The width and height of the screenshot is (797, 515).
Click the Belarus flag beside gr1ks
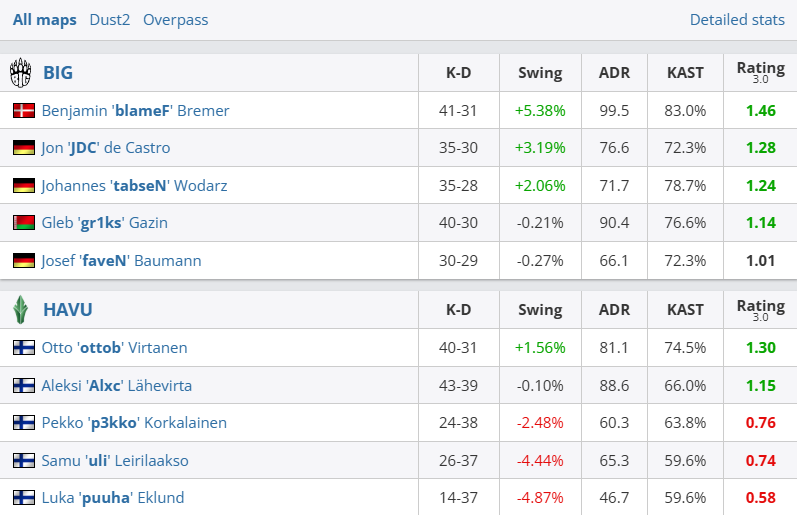(x=24, y=223)
